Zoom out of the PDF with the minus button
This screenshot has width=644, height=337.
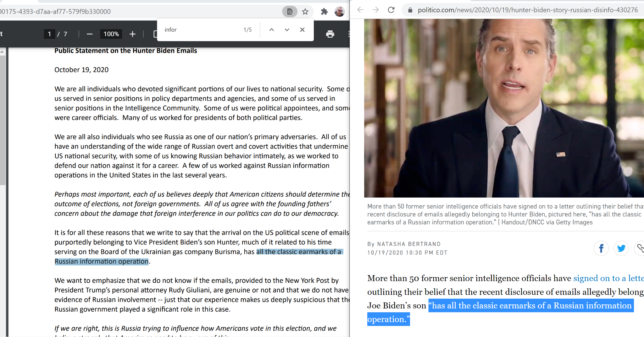click(x=90, y=34)
